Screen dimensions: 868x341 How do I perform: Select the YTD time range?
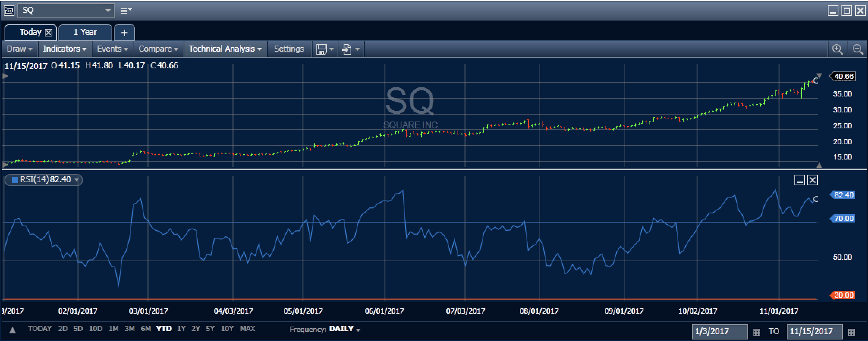tap(164, 329)
